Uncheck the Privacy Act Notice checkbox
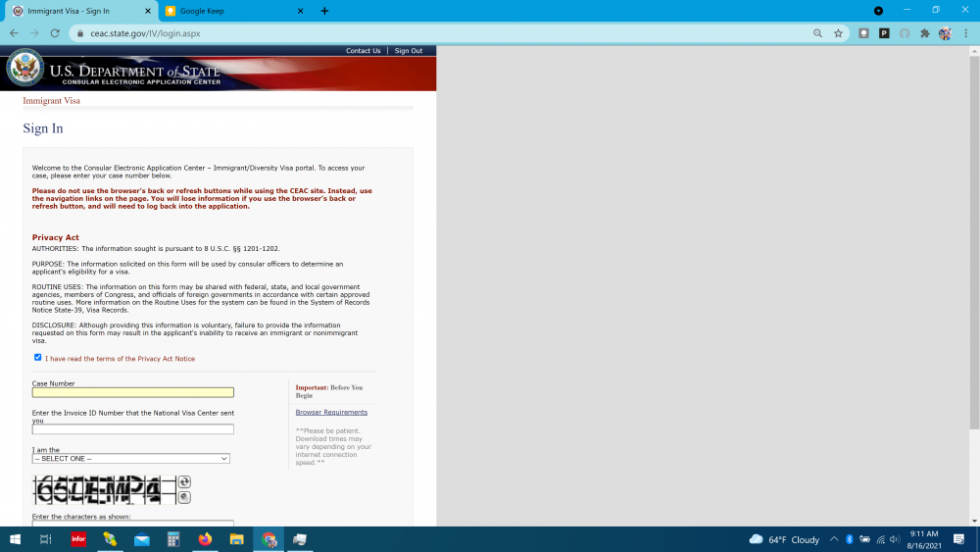980x552 pixels. coord(37,358)
